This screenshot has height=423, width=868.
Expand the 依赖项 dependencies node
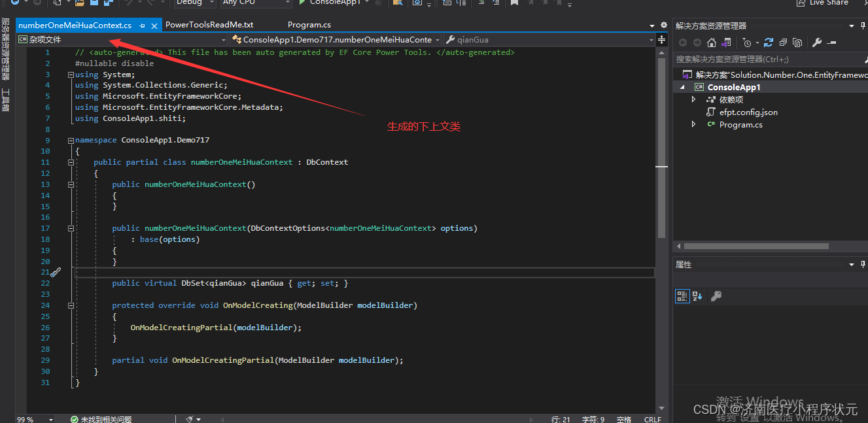point(694,99)
